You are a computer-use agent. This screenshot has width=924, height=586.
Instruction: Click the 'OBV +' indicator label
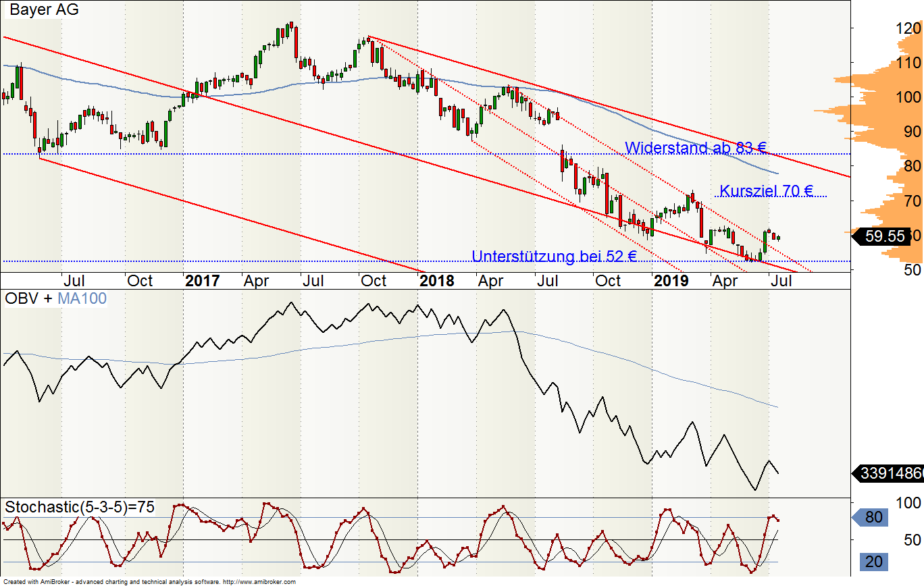pyautogui.click(x=29, y=298)
